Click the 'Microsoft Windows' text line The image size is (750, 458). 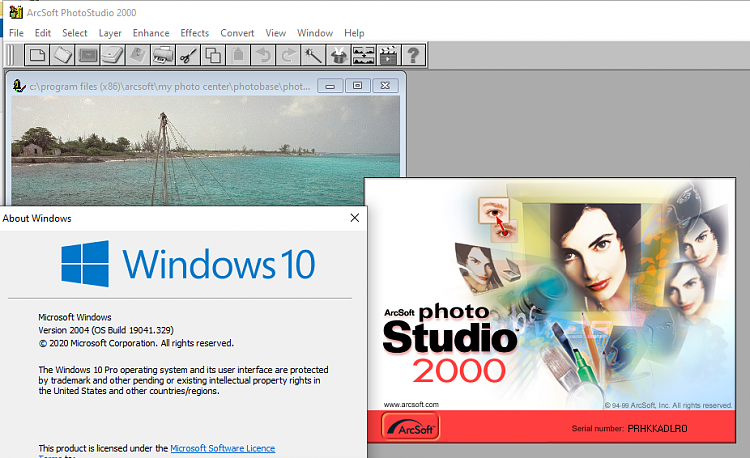pos(75,317)
